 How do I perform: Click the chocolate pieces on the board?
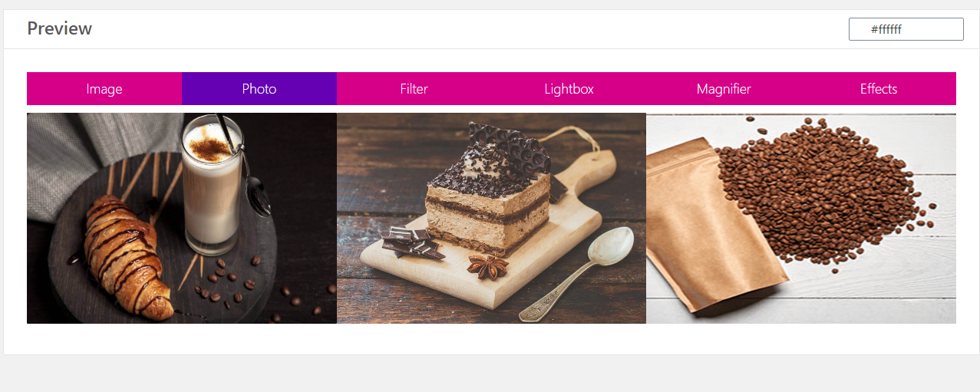[412, 244]
